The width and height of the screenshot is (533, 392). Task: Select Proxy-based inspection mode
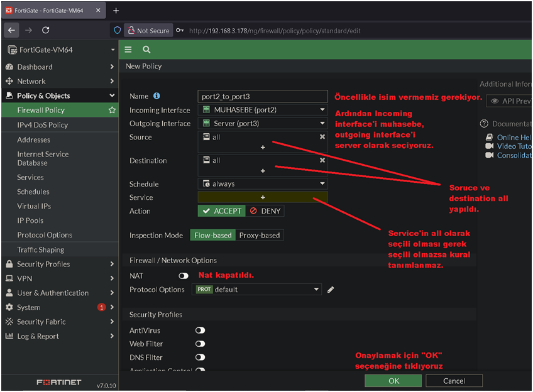click(260, 236)
